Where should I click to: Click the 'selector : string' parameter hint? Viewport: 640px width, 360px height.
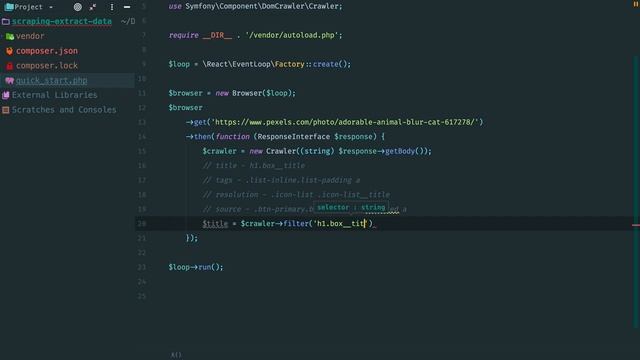pyautogui.click(x=351, y=207)
